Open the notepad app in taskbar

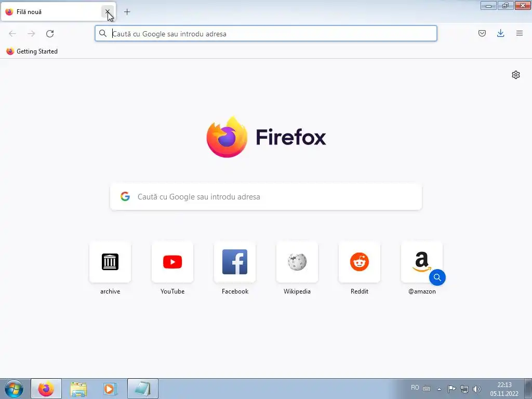click(x=142, y=389)
